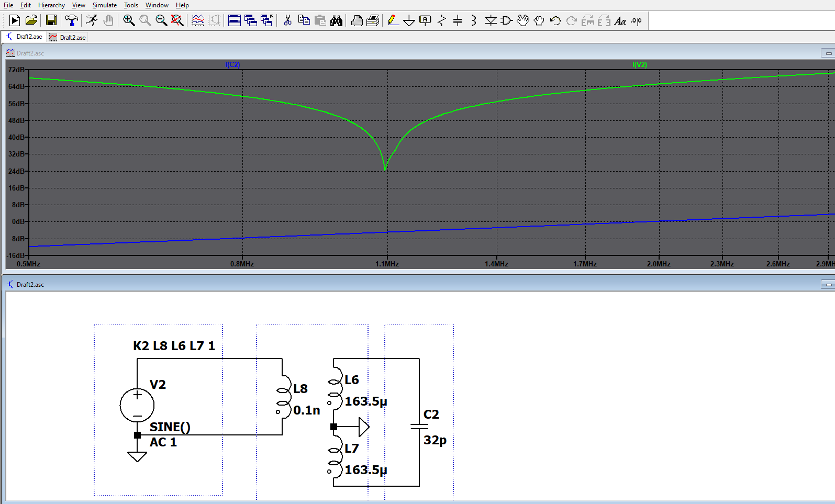Click the Autorange plot icon

coord(198,20)
